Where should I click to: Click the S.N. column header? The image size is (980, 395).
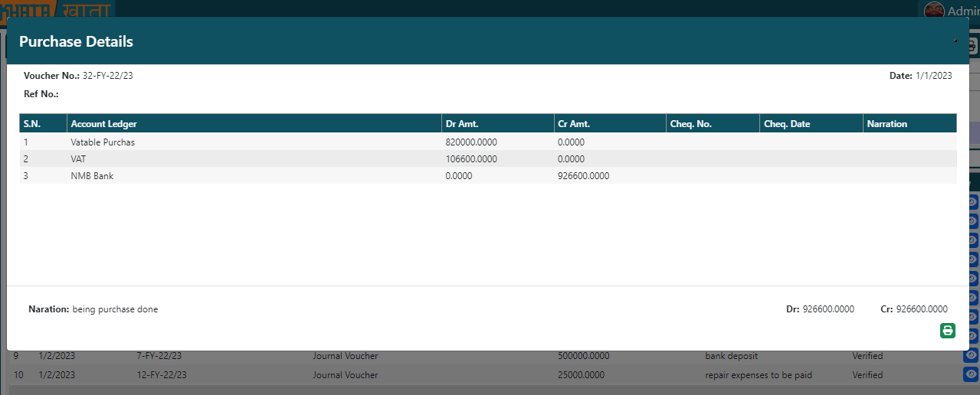32,124
